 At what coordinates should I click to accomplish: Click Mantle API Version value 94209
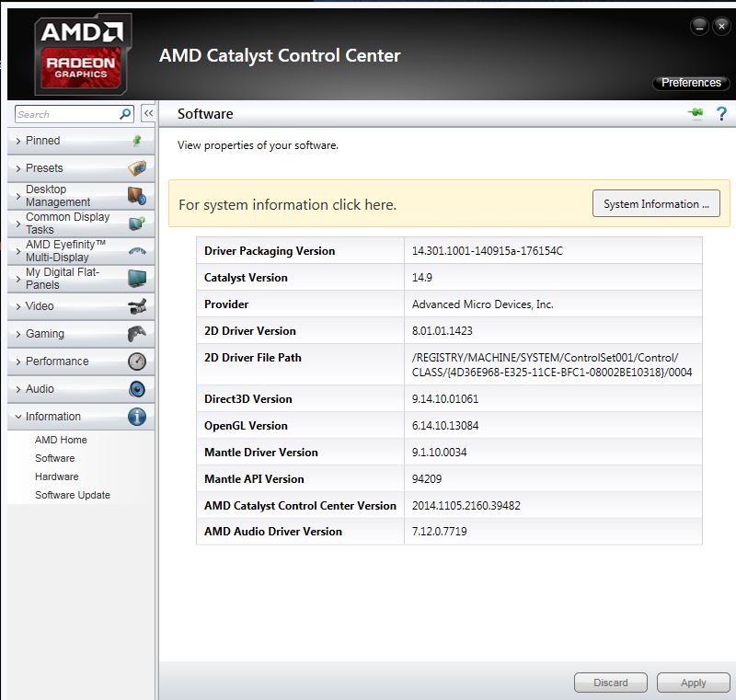(427, 479)
